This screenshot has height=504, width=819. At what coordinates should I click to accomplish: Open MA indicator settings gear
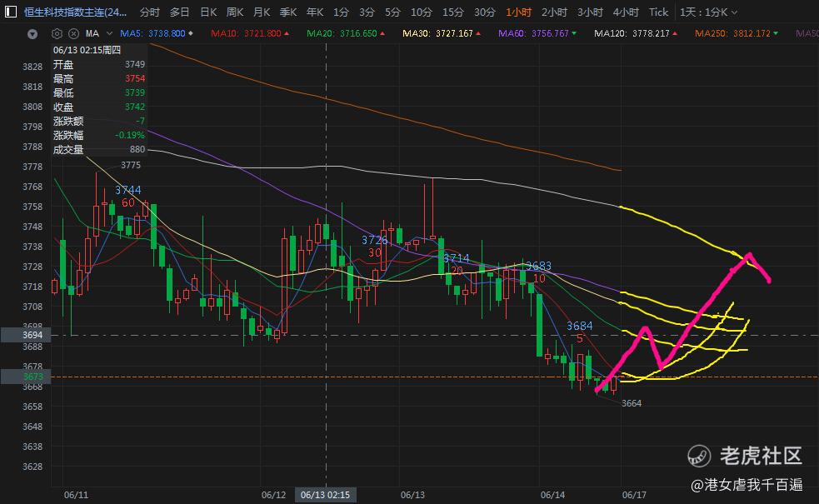click(x=57, y=33)
